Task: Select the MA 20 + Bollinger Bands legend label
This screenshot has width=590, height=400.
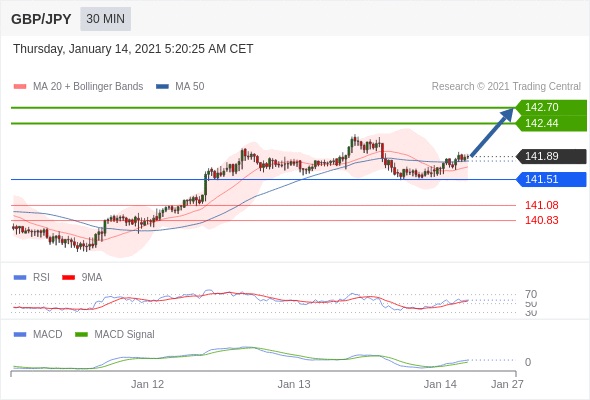Action: [88, 87]
